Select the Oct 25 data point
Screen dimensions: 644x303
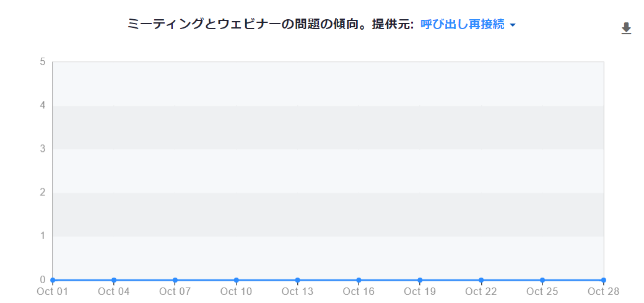coord(542,280)
